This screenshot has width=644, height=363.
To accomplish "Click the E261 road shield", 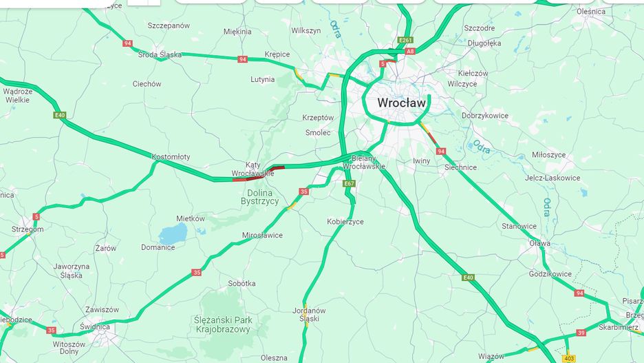I will point(405,40).
